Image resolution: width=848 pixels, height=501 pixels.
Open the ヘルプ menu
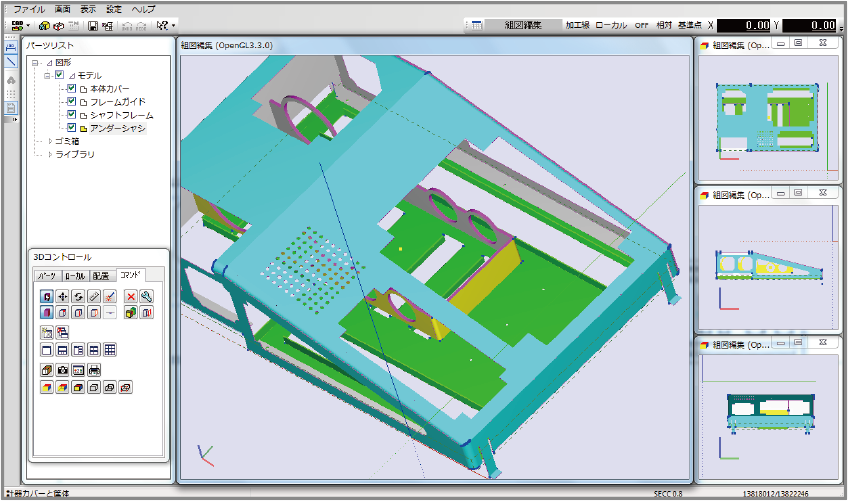tap(143, 9)
